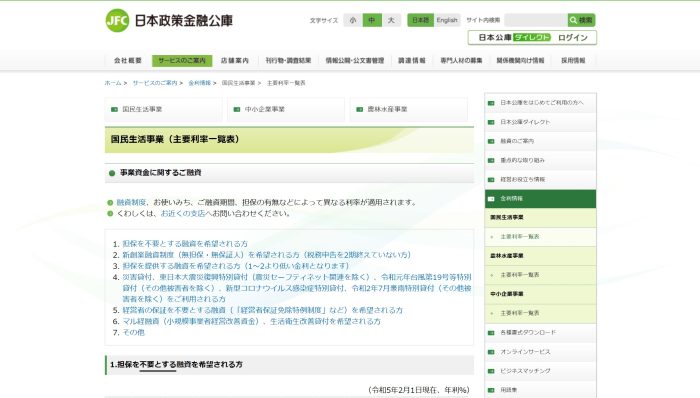Viewport: 700px width, 398px height.
Task: Set font size to 中
Action: (372, 20)
